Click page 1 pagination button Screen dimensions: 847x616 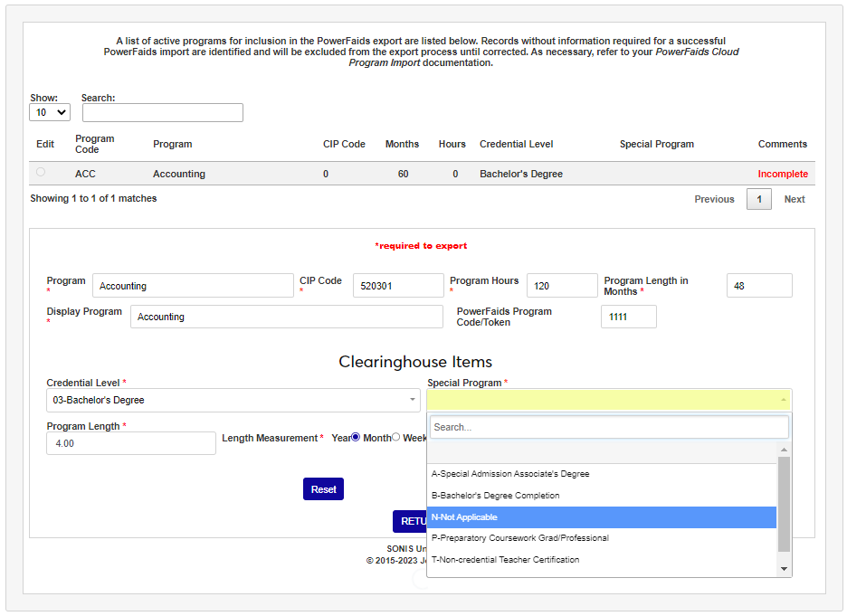pyautogui.click(x=758, y=199)
